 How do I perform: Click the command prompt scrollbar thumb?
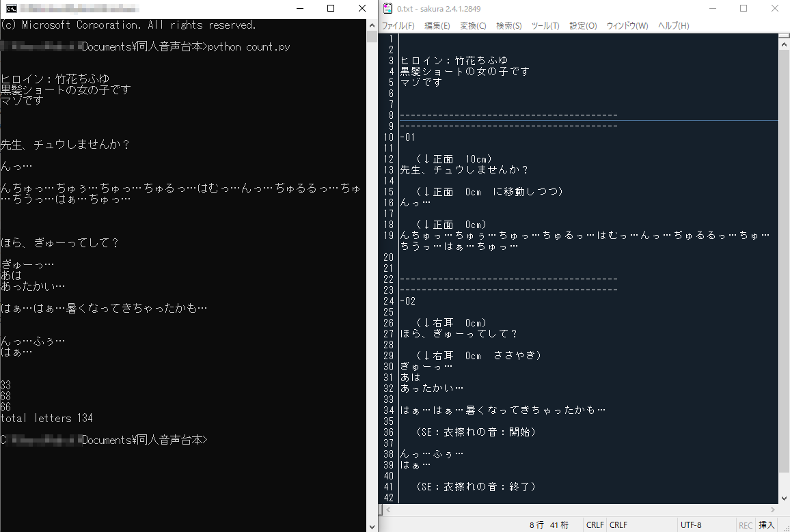point(372,36)
